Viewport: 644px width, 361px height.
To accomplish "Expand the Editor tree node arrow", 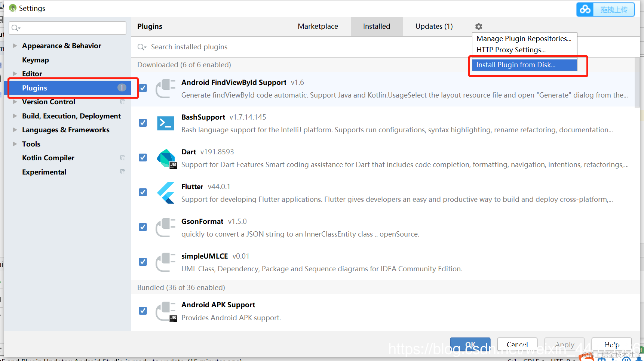I will (15, 74).
